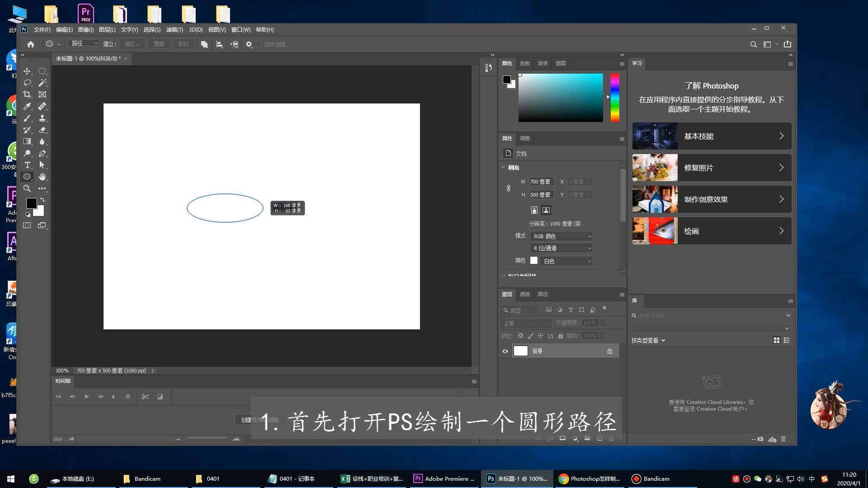Click the Path selection tool
The width and height of the screenshot is (868, 488).
(42, 165)
